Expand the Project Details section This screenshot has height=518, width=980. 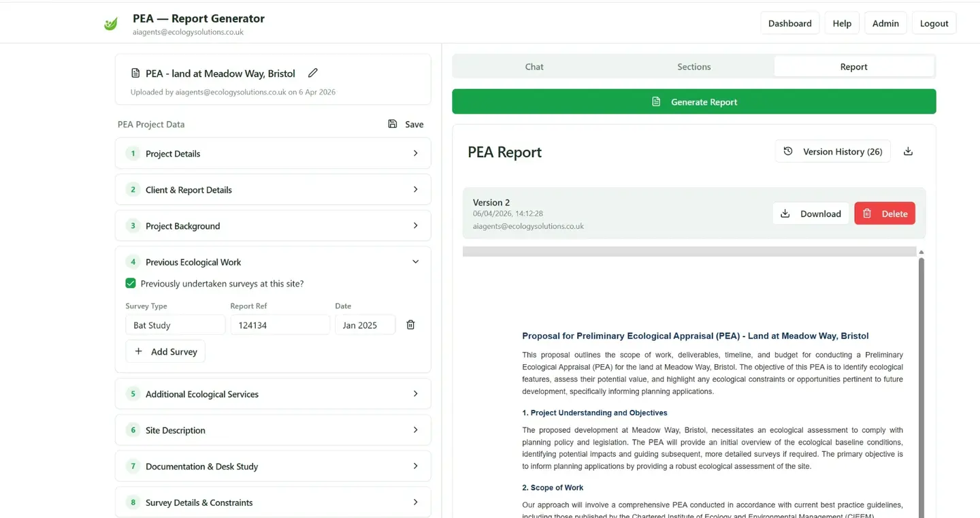tap(273, 153)
